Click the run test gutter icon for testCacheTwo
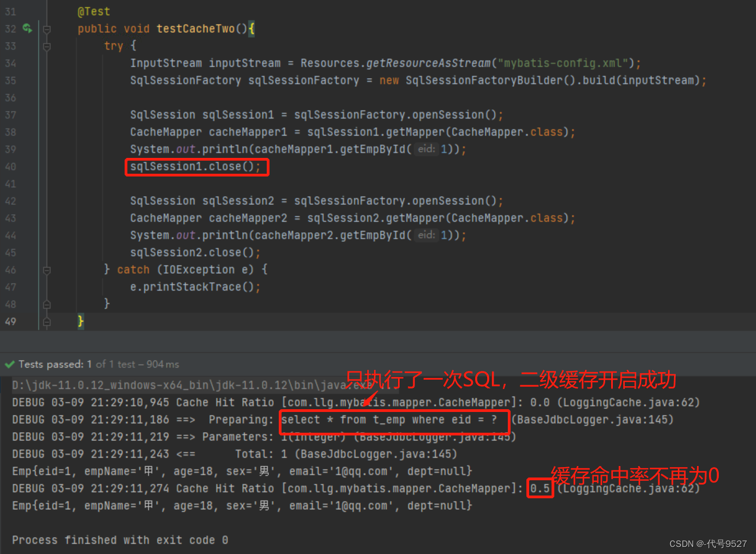Viewport: 756px width, 554px height. pyautogui.click(x=27, y=28)
